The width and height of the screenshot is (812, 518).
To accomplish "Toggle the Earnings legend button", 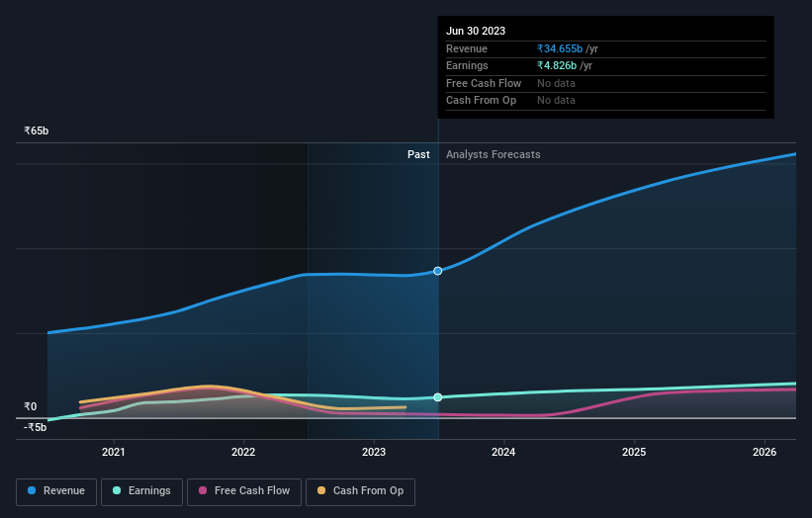I will 141,491.
